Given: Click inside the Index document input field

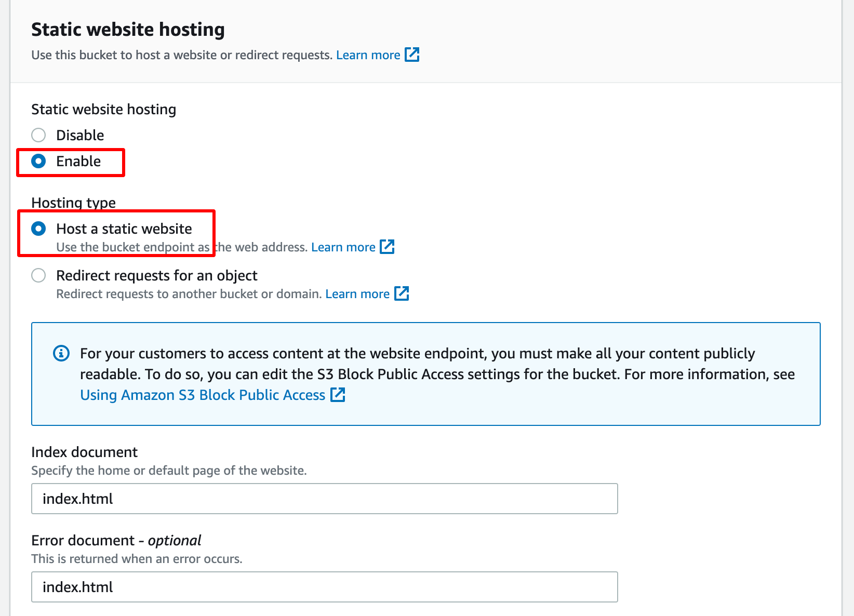Looking at the screenshot, I should tap(325, 499).
